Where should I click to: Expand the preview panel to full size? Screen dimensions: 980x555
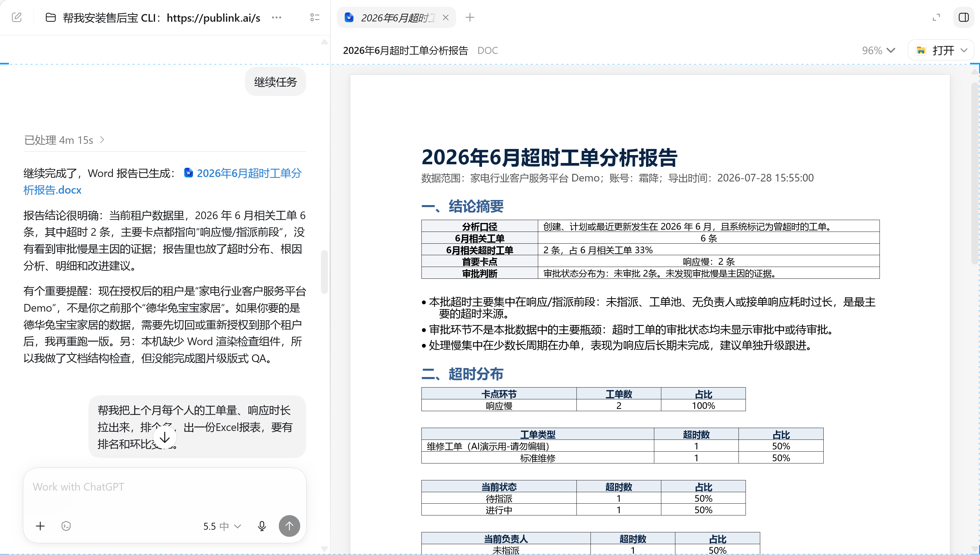[x=936, y=18]
